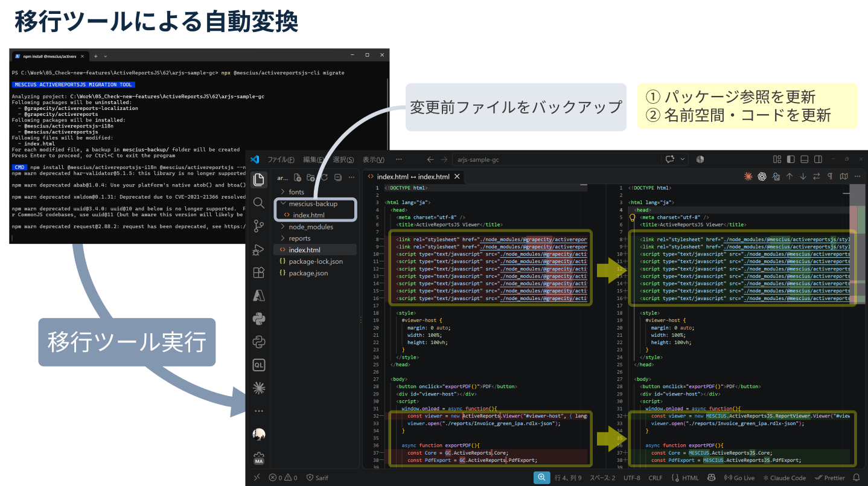This screenshot has height=486, width=868.
Task: Toggle the bottom panel layout button
Action: [x=804, y=159]
